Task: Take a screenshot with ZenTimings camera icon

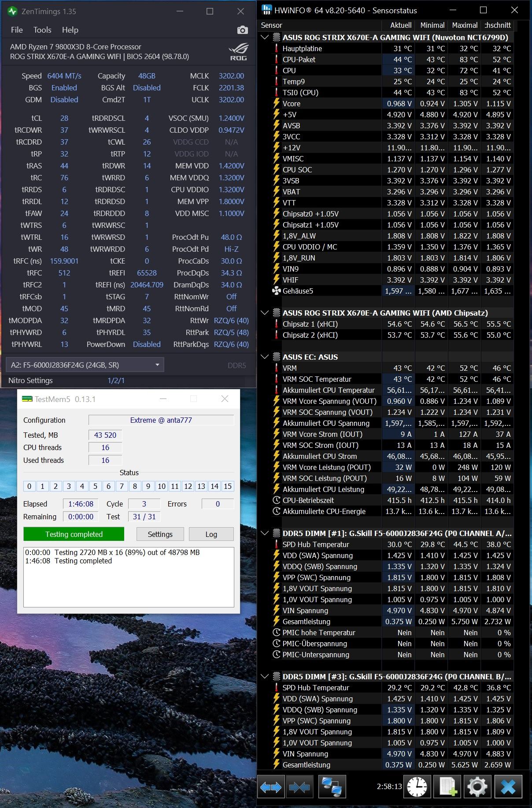Action: (242, 30)
